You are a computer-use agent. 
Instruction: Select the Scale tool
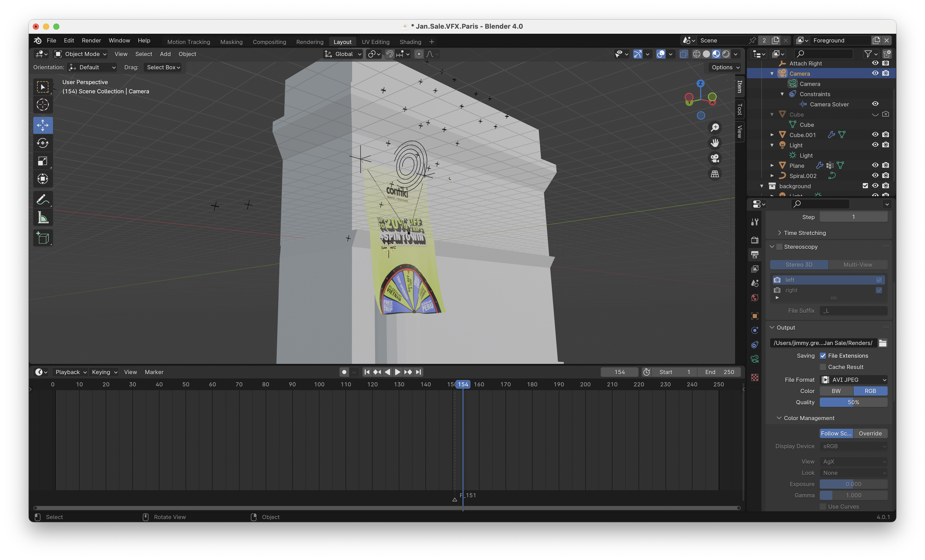point(43,161)
